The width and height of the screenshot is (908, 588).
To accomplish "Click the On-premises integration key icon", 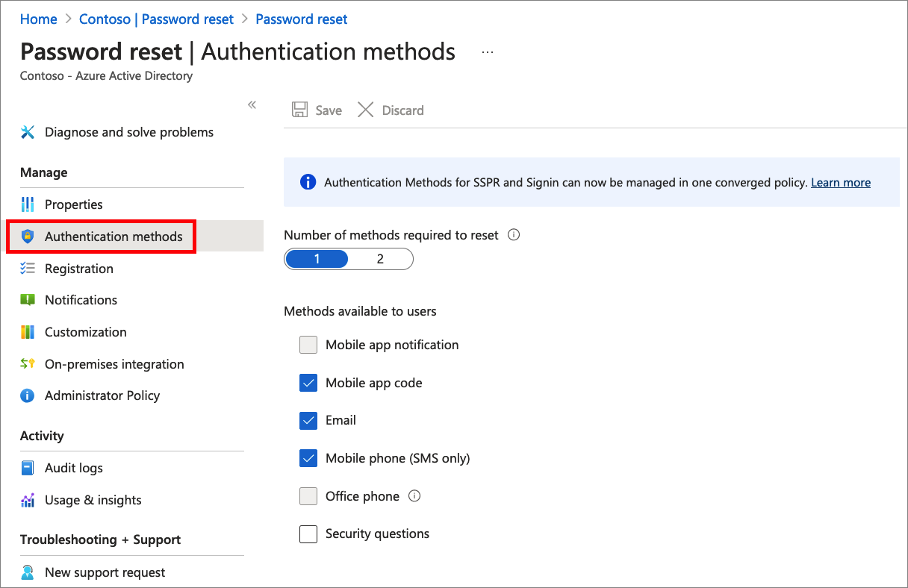I will coord(28,364).
